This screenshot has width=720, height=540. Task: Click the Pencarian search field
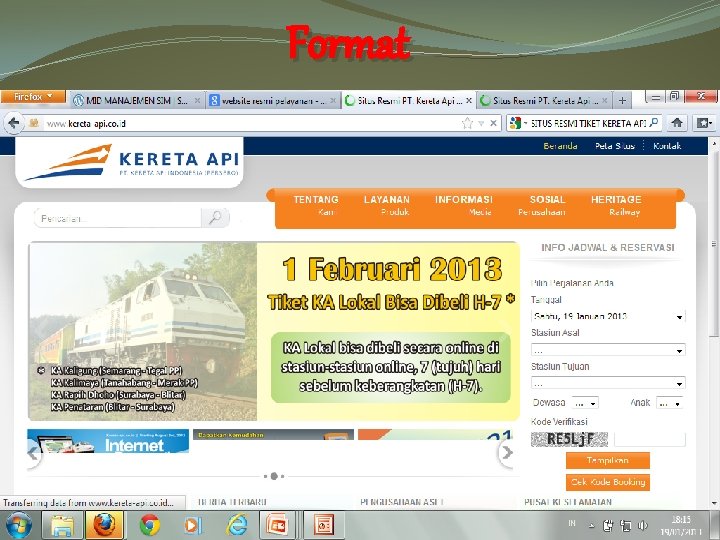click(x=118, y=218)
